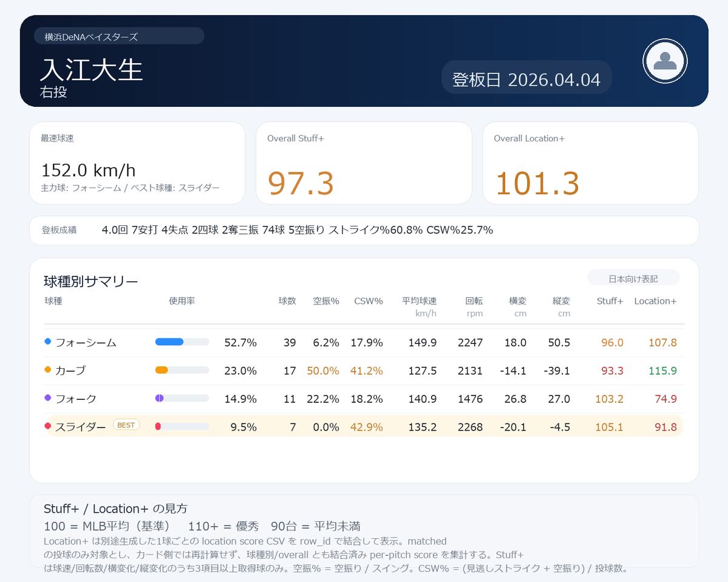728x582 pixels.
Task: Click the フォーク usage rate bar
Action: (x=182, y=399)
